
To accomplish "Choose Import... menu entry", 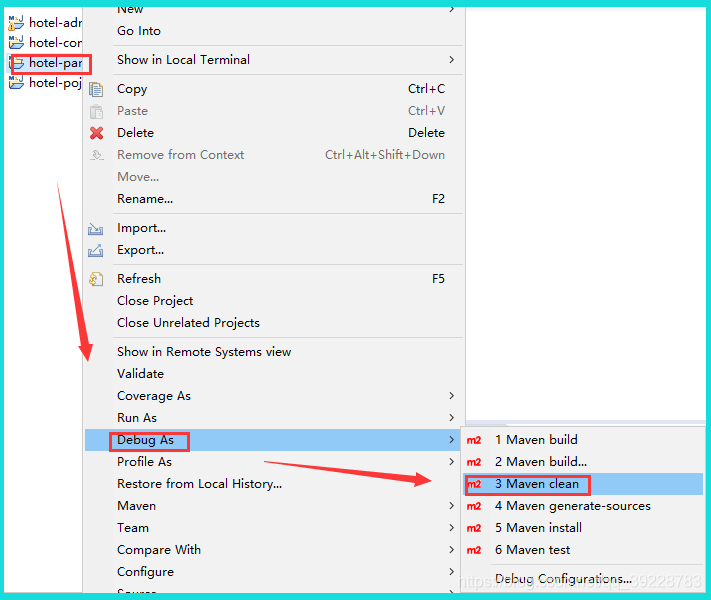I will pyautogui.click(x=141, y=228).
